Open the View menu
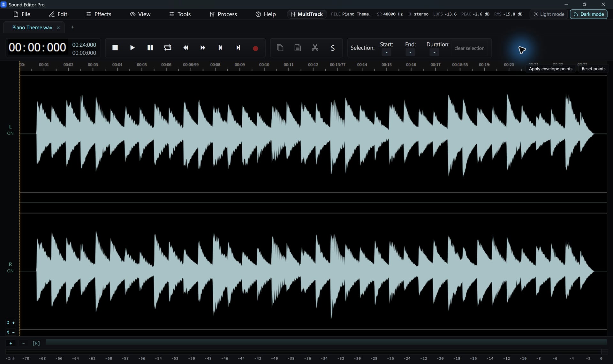 tap(140, 14)
